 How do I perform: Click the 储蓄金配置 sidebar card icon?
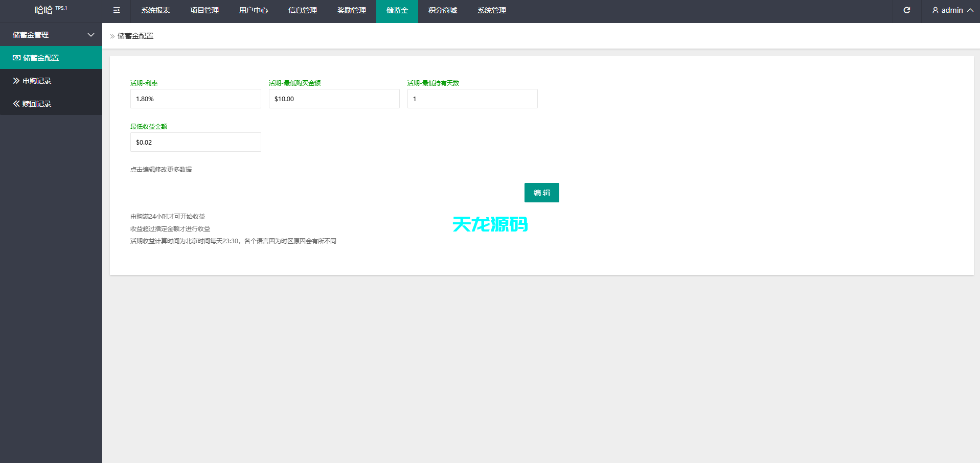point(16,58)
